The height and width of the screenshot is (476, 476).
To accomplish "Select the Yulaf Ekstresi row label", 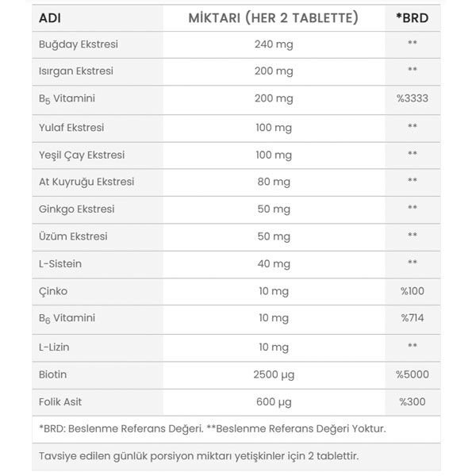I will point(71,127).
